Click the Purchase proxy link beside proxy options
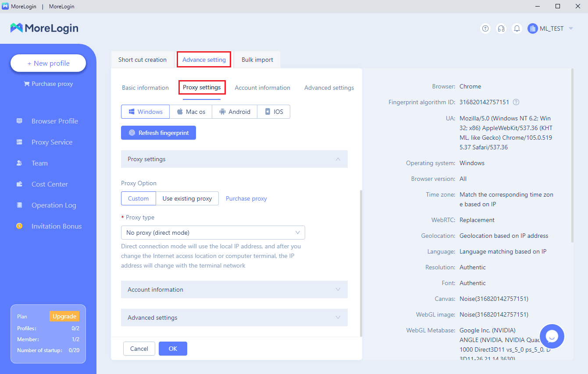The image size is (588, 374). (246, 198)
